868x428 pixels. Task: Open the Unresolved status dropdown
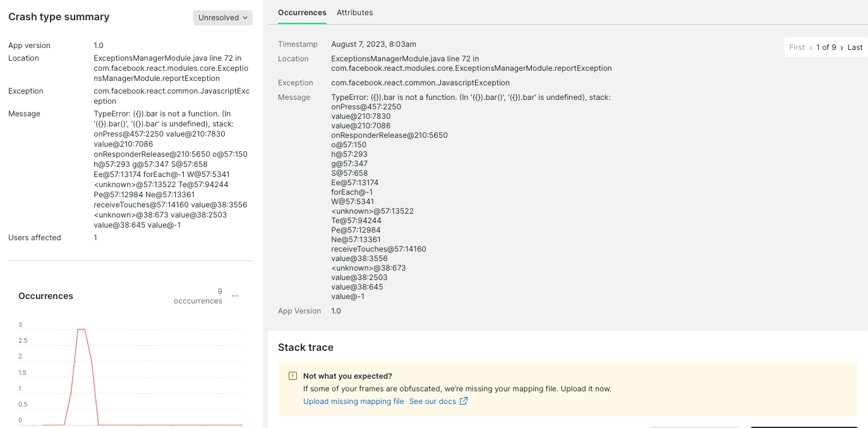click(222, 18)
